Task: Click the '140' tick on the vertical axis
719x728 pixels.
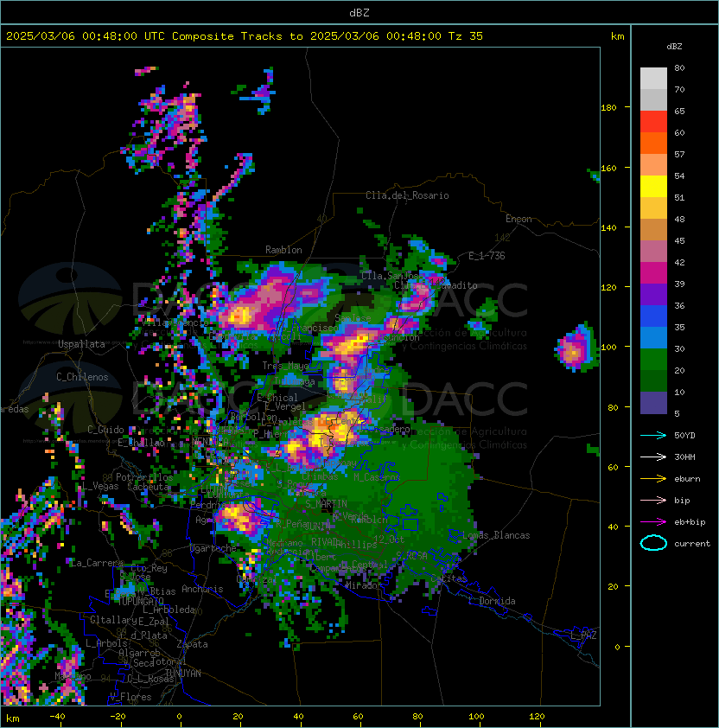Action: coord(608,227)
